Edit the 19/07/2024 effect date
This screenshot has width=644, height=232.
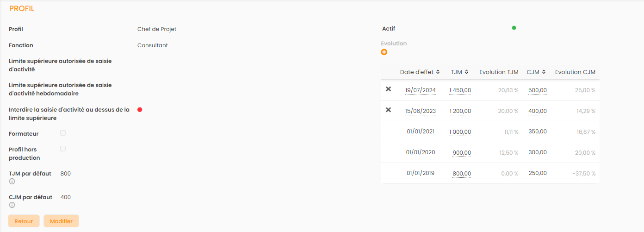(x=420, y=90)
